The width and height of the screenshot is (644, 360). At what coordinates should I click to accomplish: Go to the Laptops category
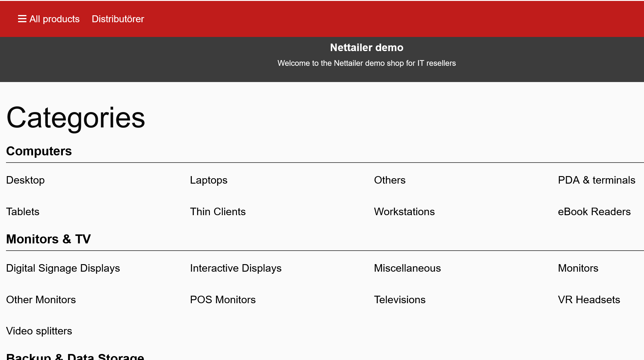tap(209, 180)
